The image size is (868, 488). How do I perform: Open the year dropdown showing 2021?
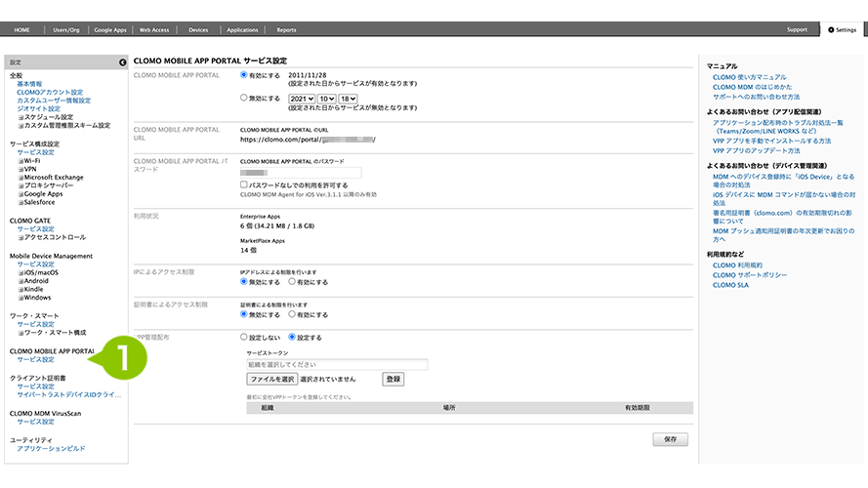point(302,99)
